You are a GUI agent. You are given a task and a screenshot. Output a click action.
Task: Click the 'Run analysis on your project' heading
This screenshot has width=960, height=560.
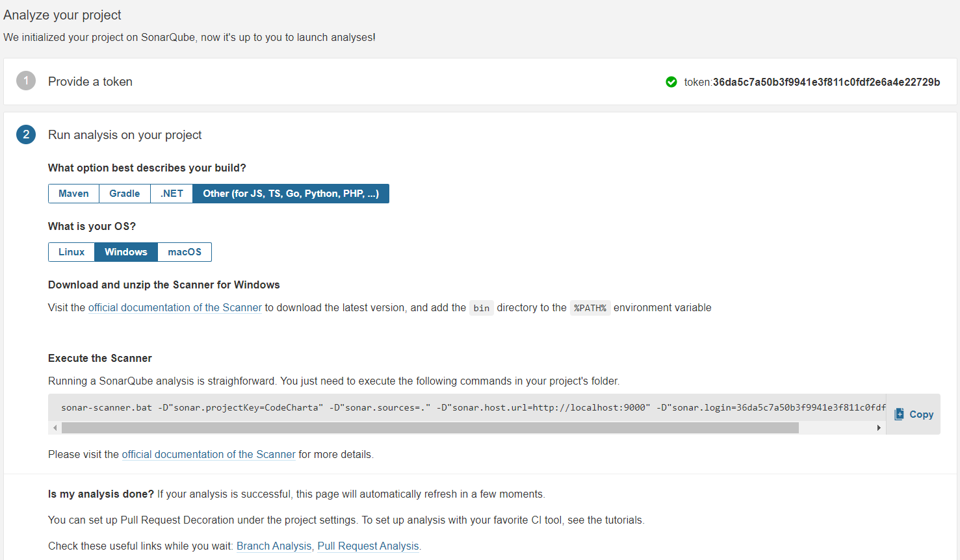click(125, 135)
